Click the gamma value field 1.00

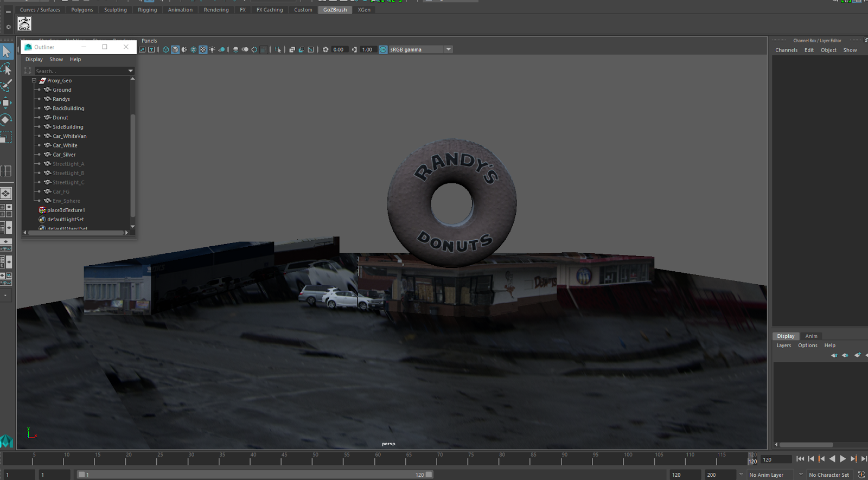click(368, 49)
